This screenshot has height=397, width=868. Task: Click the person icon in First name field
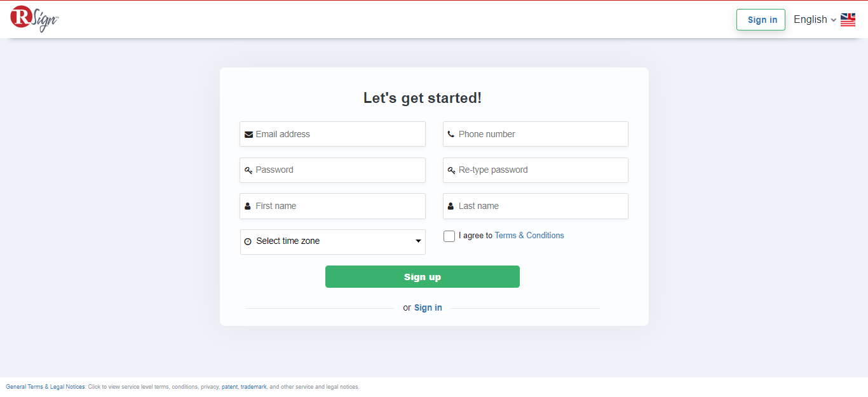(x=248, y=206)
